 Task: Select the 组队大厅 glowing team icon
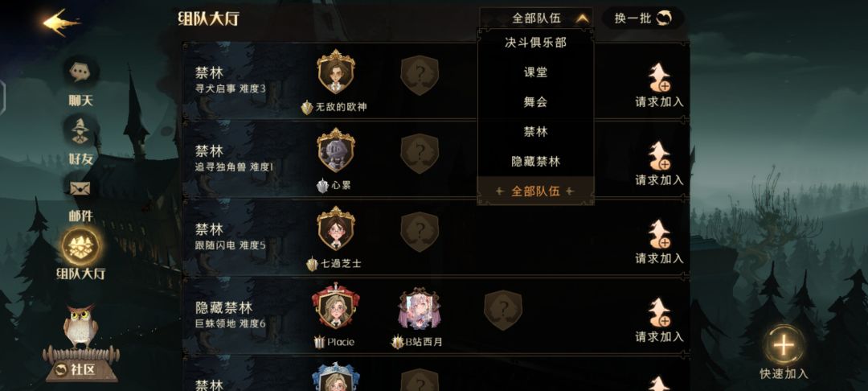[81, 246]
